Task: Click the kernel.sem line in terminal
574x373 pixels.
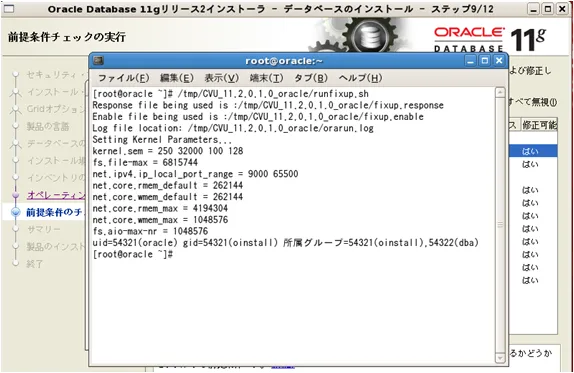Action: (168, 151)
